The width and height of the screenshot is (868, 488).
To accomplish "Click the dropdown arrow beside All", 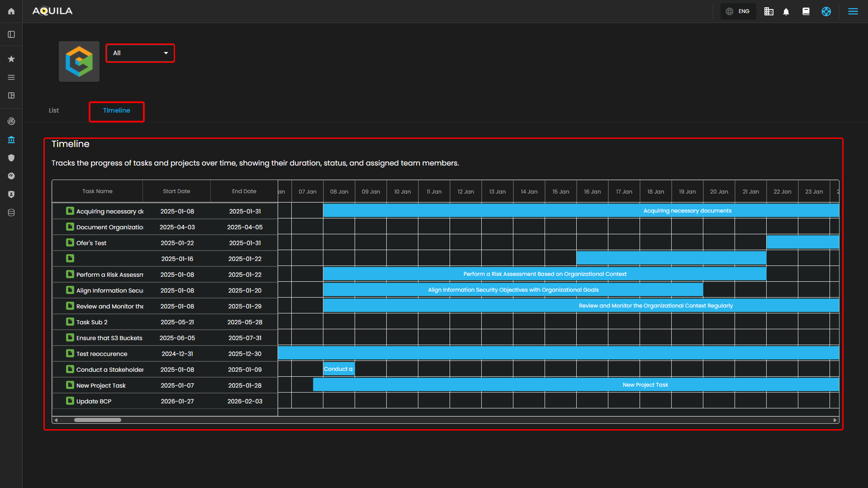I will [166, 53].
